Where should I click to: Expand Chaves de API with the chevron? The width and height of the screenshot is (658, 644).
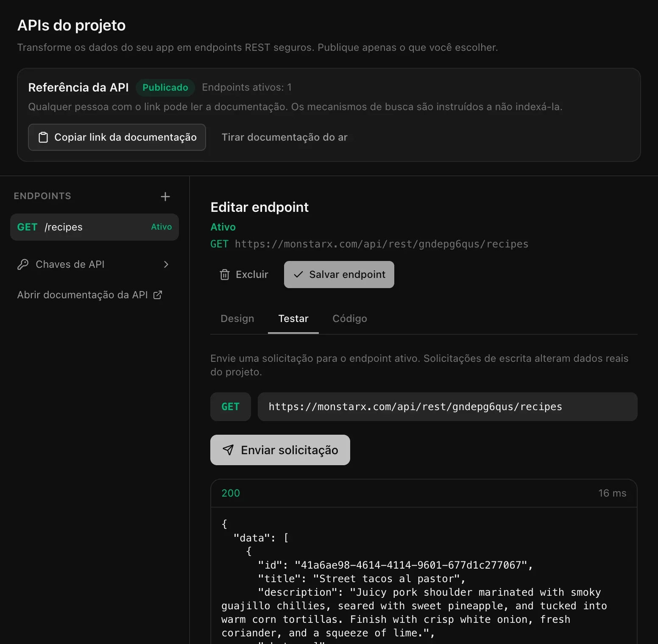(166, 264)
